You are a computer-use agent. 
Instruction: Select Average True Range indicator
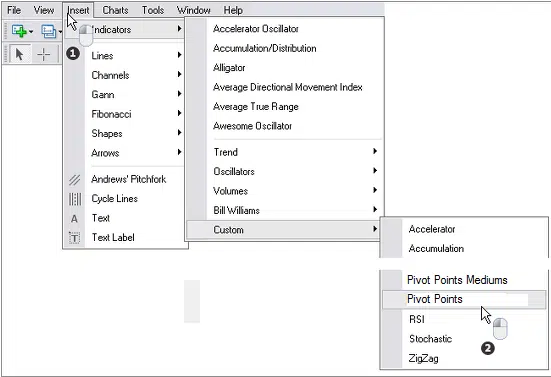256,106
